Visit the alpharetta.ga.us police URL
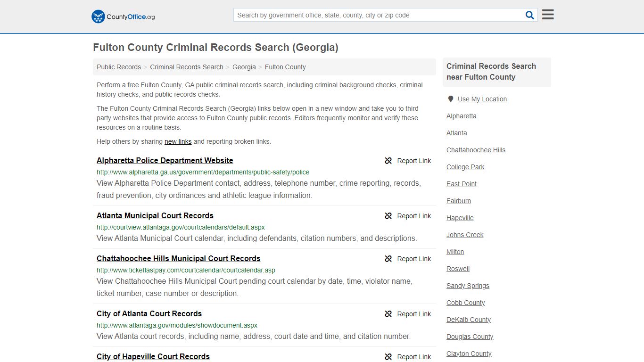 click(x=203, y=172)
